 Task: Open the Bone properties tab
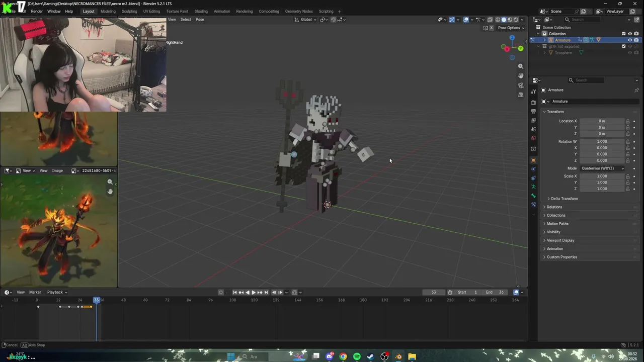coord(533,196)
